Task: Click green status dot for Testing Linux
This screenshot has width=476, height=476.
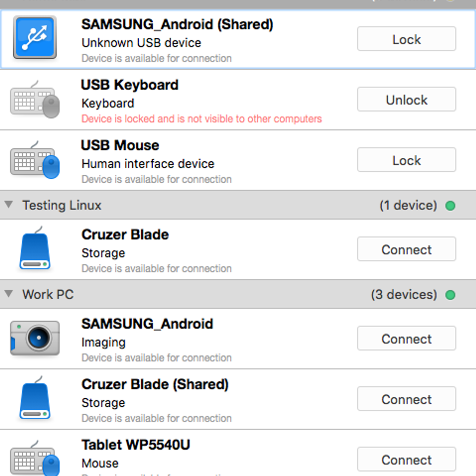Action: pyautogui.click(x=450, y=206)
